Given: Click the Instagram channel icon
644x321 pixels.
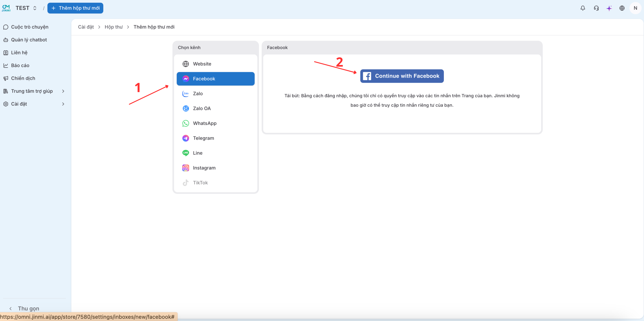Looking at the screenshot, I should coord(186,168).
